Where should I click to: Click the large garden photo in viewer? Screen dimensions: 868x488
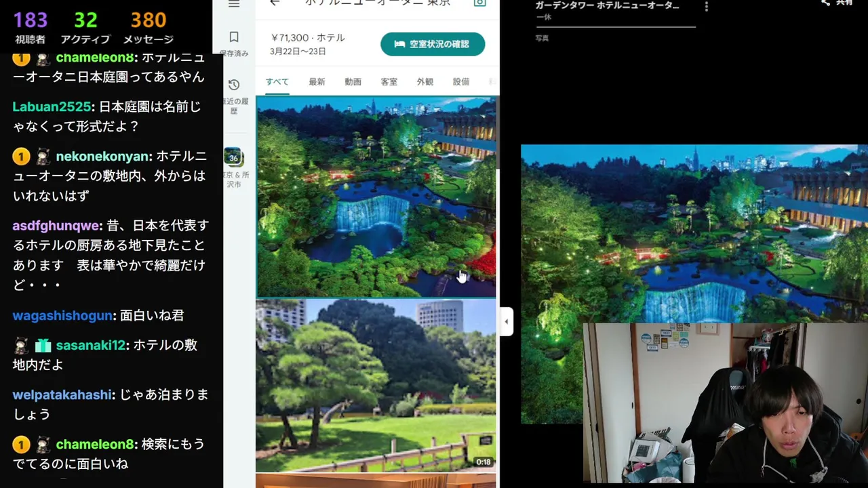694,234
